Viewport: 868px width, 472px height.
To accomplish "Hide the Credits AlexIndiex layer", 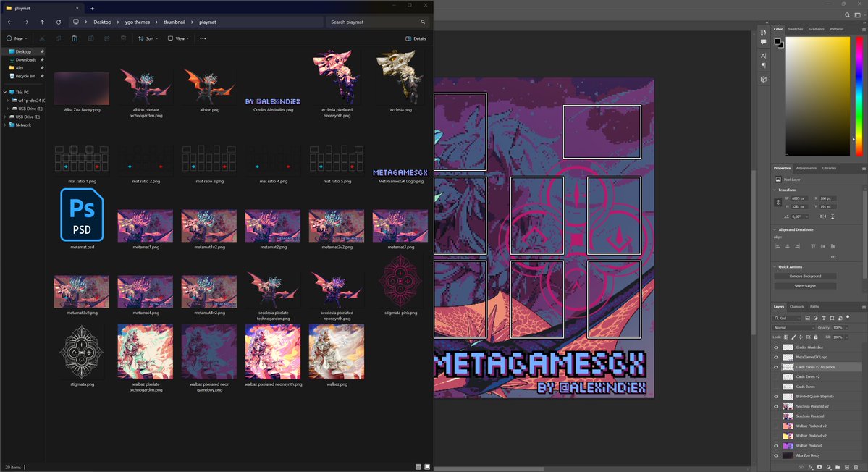I will 775,347.
